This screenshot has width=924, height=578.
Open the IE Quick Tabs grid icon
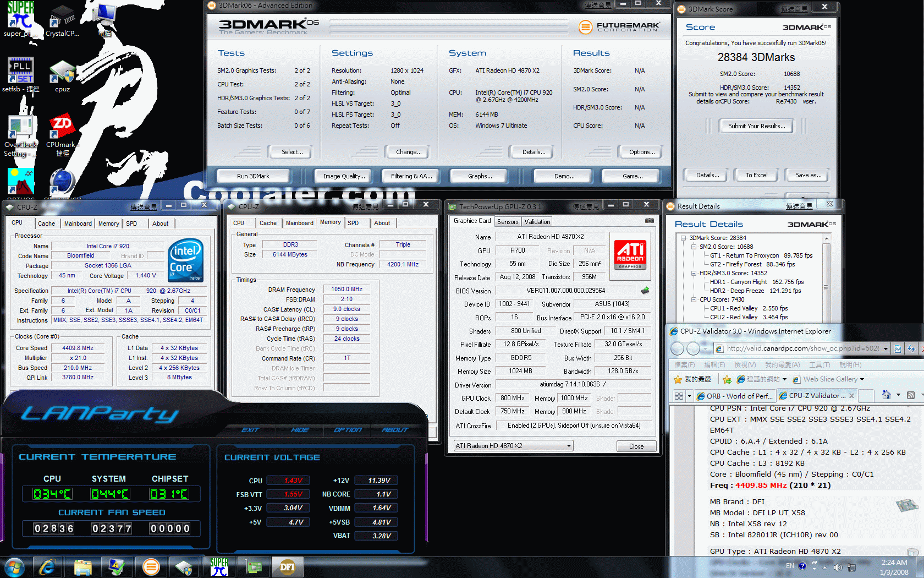pos(679,396)
